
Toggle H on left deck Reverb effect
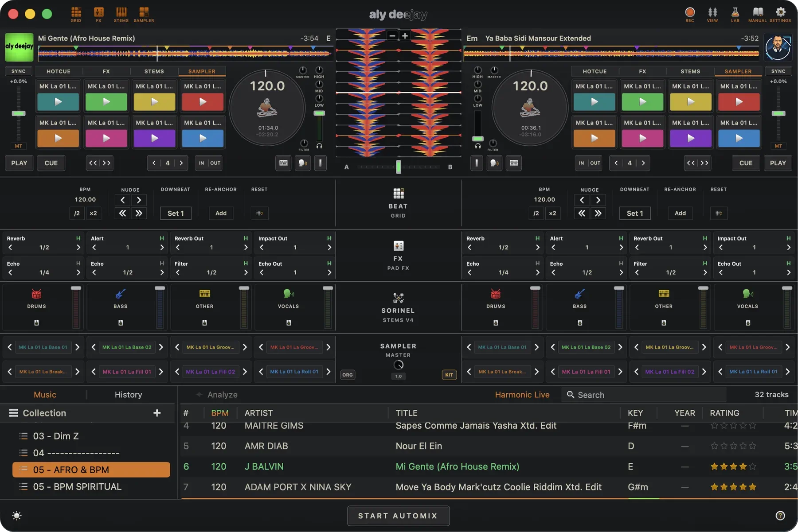(78, 238)
